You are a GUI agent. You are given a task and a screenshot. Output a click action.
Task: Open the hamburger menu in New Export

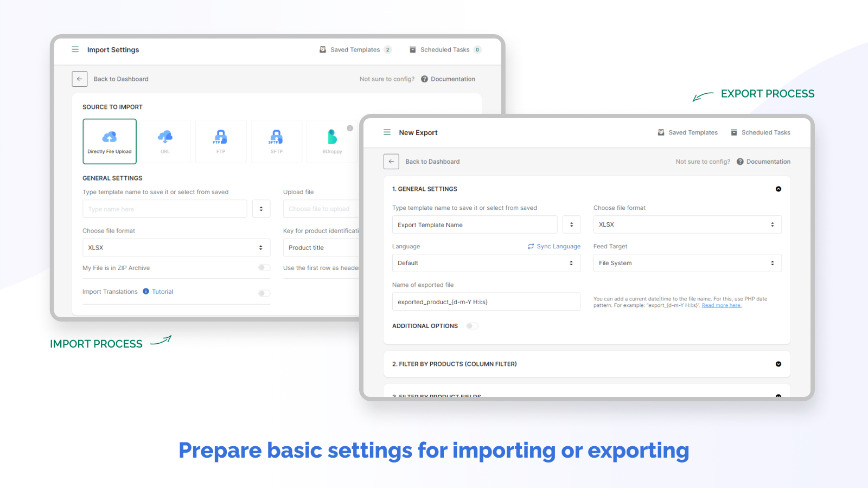point(387,132)
